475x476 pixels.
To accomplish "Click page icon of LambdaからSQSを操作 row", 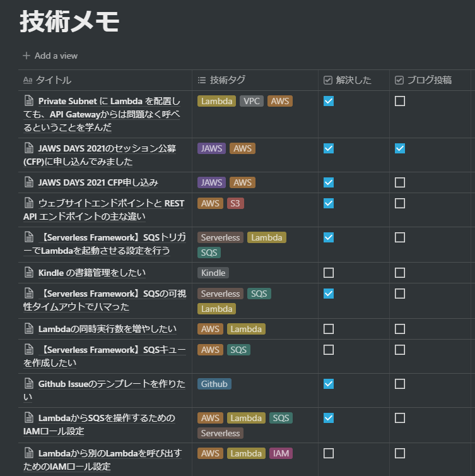I will click(x=29, y=418).
